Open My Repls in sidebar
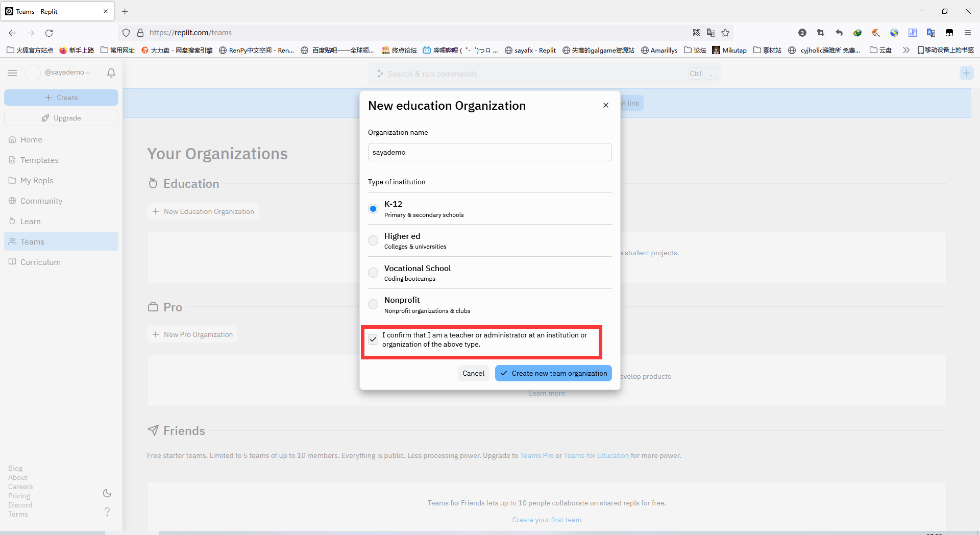980x535 pixels. pos(61,180)
